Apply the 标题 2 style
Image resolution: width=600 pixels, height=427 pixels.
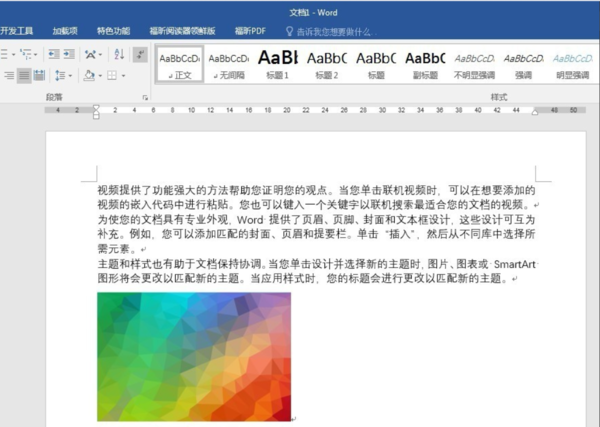click(x=327, y=64)
